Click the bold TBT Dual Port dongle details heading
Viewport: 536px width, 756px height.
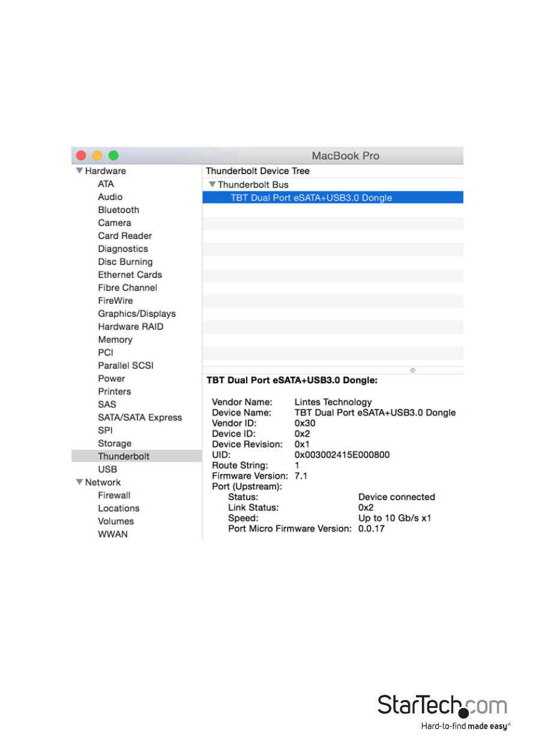292,381
